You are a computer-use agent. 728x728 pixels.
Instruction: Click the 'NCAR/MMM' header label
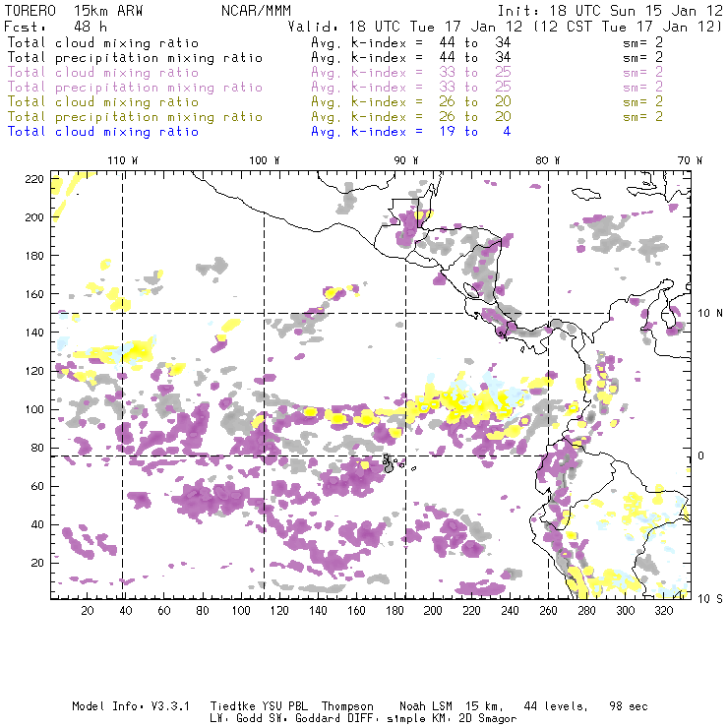tap(256, 11)
